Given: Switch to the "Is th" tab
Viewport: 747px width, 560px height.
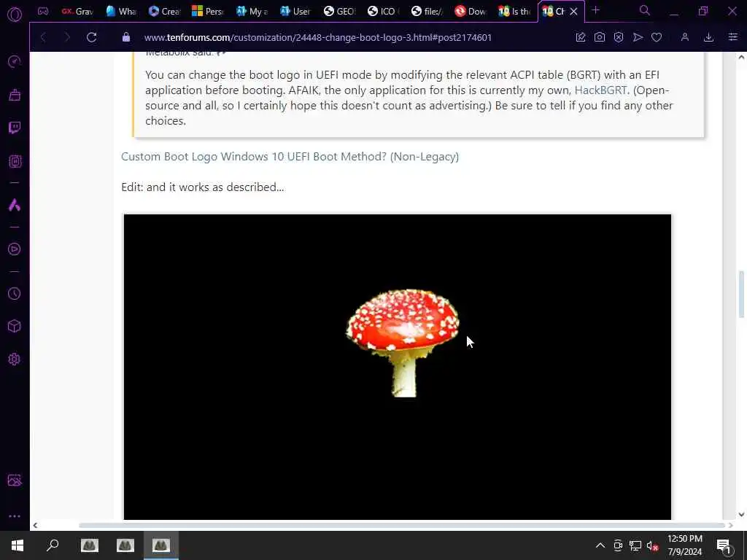Looking at the screenshot, I should coord(514,12).
